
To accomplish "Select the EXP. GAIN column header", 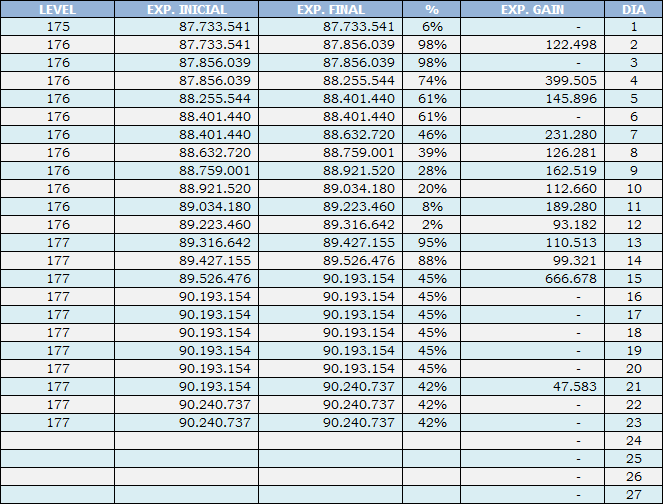I will (534, 9).
